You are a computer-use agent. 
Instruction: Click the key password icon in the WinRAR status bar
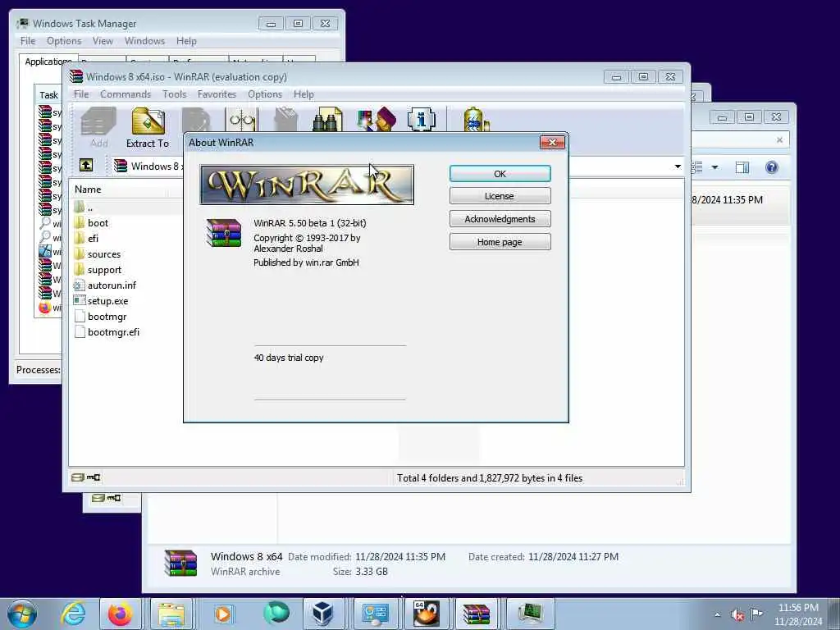tap(94, 477)
